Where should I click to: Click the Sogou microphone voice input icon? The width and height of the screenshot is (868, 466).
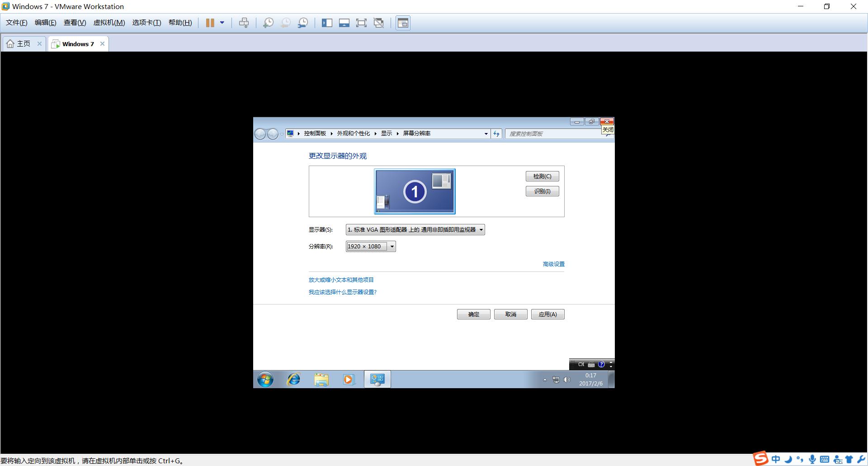point(812,460)
